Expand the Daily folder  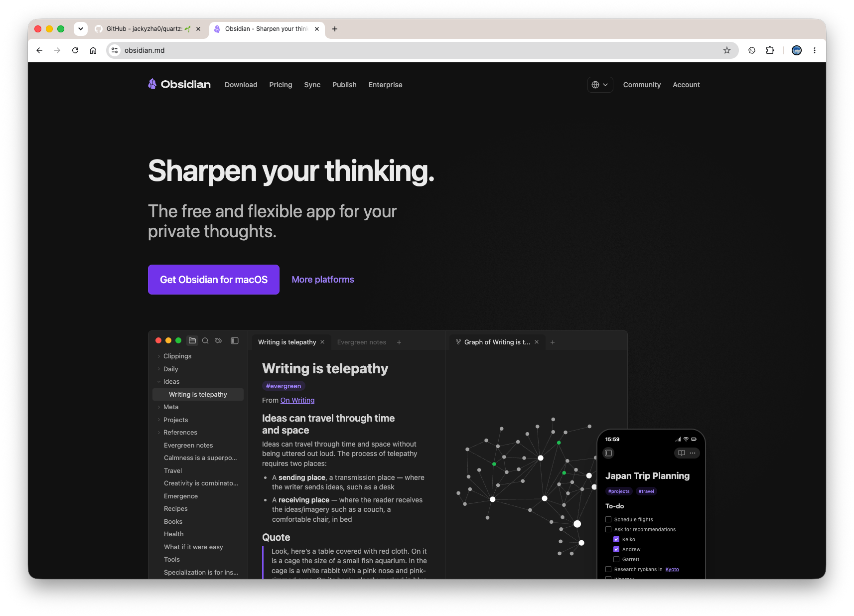tap(159, 369)
